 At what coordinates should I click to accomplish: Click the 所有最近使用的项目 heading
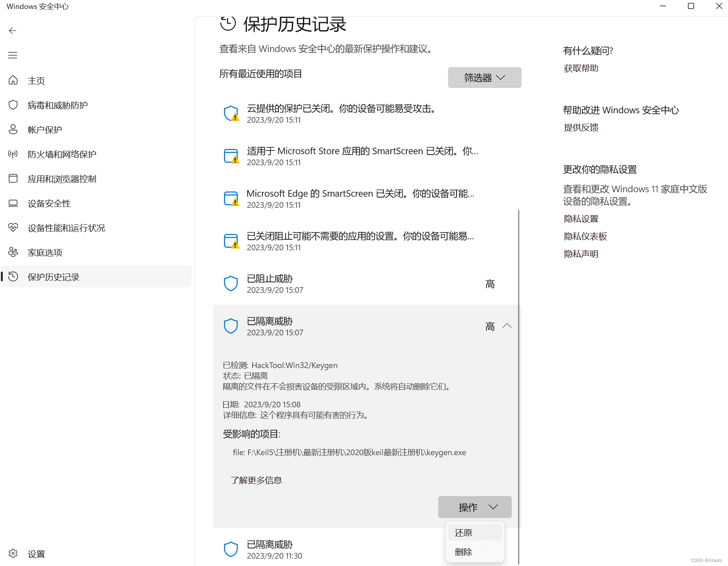tap(260, 74)
